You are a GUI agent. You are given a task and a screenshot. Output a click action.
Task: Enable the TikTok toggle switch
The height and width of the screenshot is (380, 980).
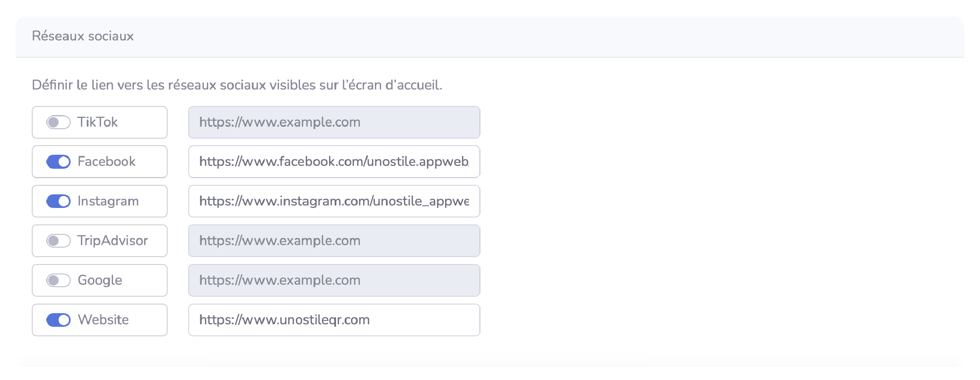[58, 122]
